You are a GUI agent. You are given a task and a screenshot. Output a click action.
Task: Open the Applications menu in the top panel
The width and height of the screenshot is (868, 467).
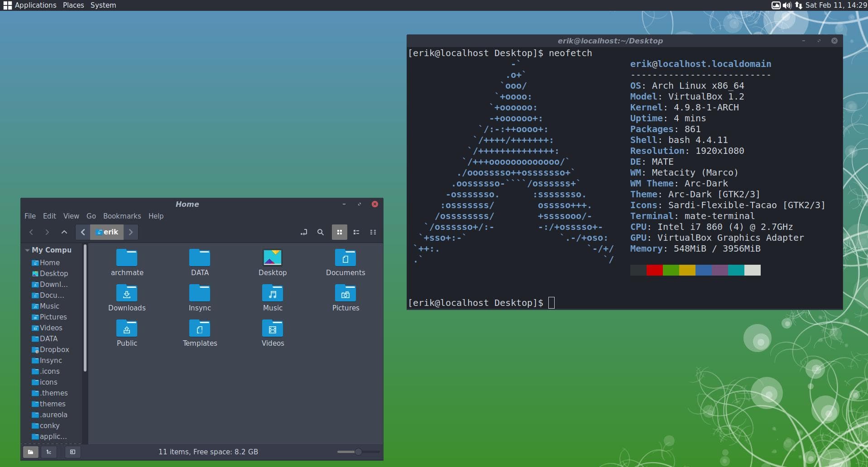pyautogui.click(x=30, y=5)
